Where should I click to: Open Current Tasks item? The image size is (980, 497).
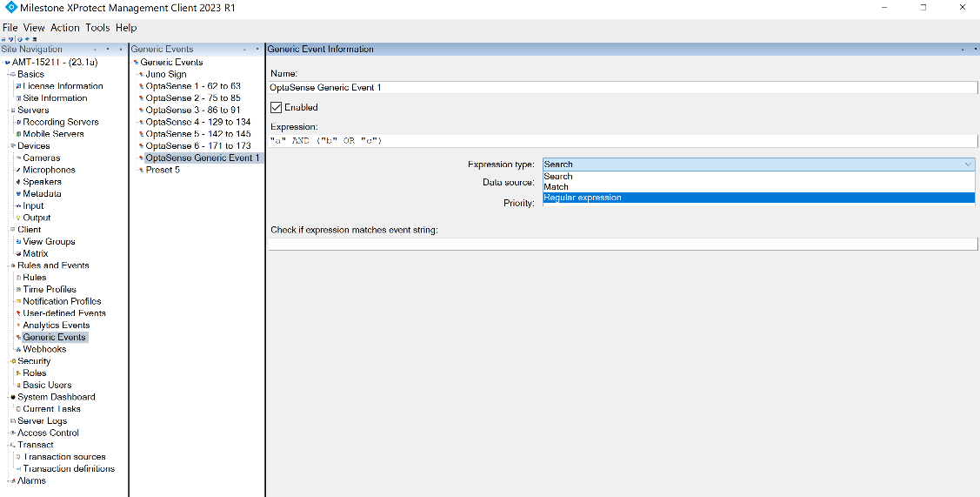(51, 409)
